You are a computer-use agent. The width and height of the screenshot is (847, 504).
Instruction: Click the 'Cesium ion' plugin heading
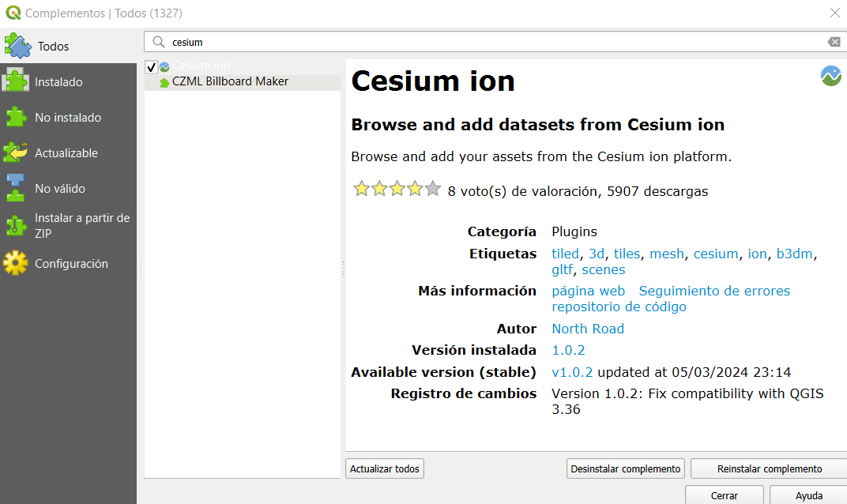[x=433, y=81]
